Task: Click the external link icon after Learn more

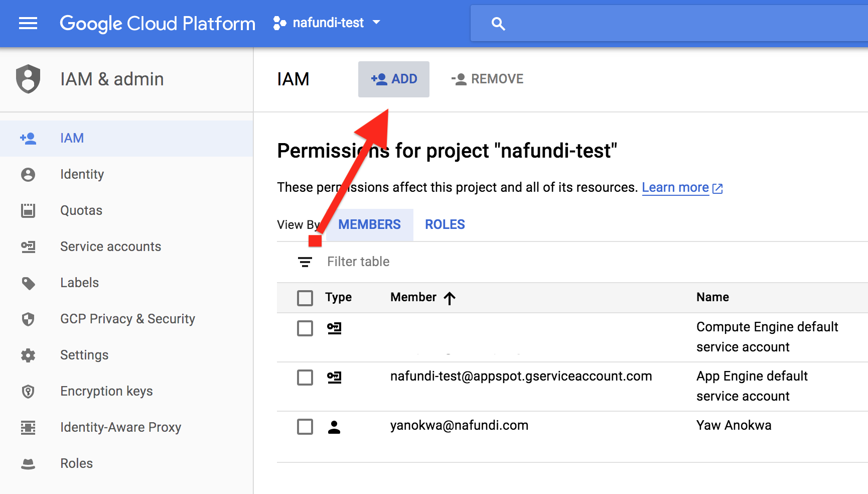Action: point(717,188)
